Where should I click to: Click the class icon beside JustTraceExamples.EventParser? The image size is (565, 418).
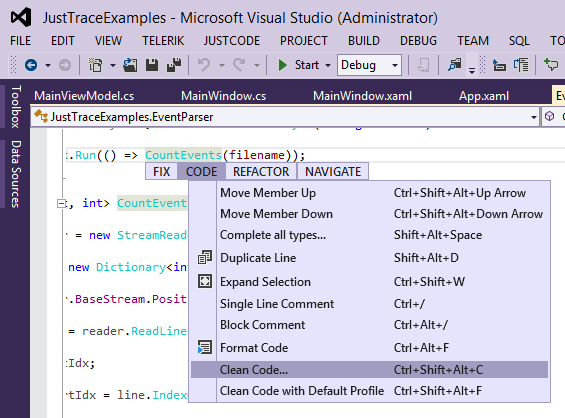click(x=41, y=116)
